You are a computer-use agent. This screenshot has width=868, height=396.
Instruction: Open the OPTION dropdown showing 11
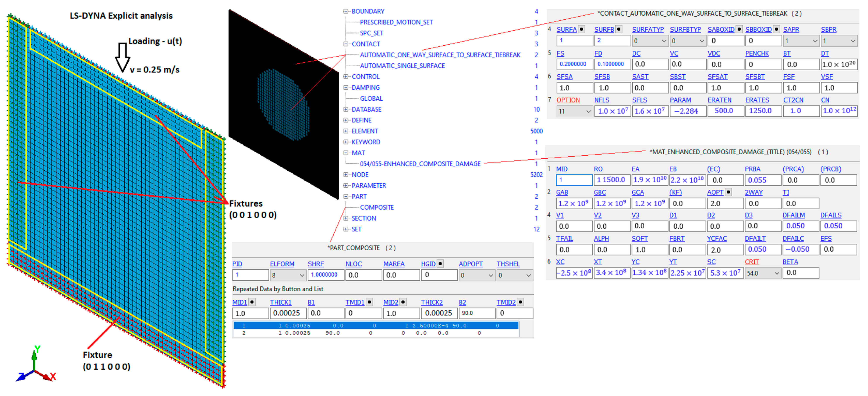[575, 111]
